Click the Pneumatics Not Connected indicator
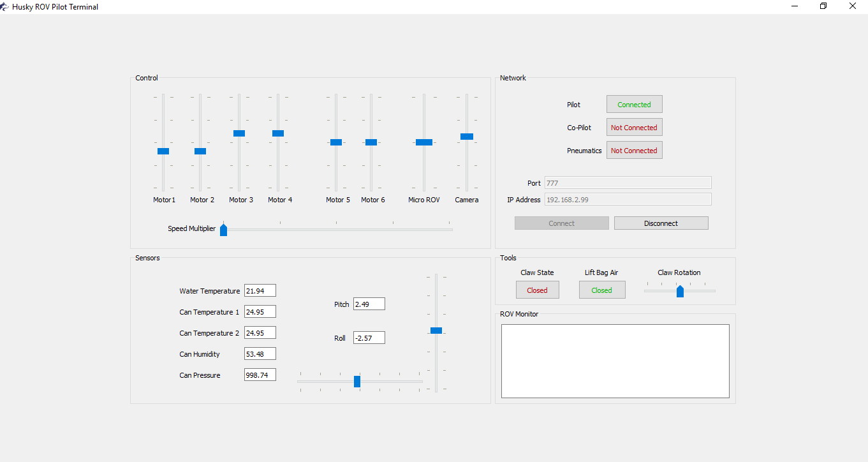The width and height of the screenshot is (868, 462). point(634,150)
